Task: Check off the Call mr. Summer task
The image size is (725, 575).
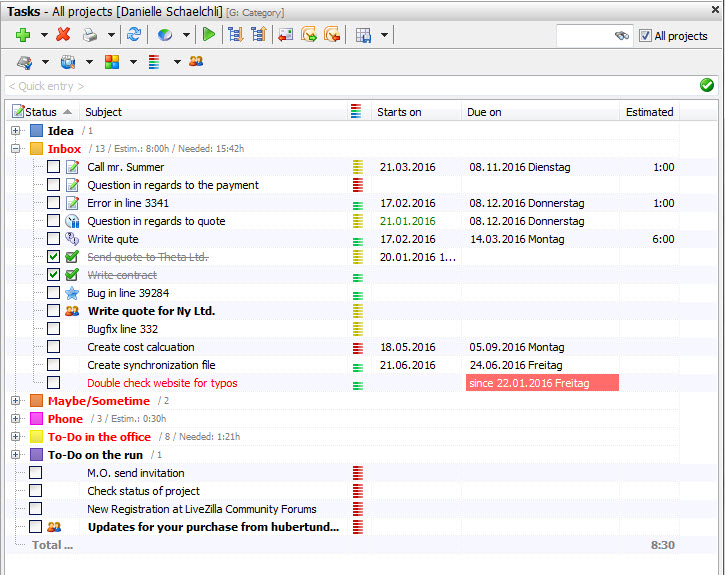Action: coord(53,167)
